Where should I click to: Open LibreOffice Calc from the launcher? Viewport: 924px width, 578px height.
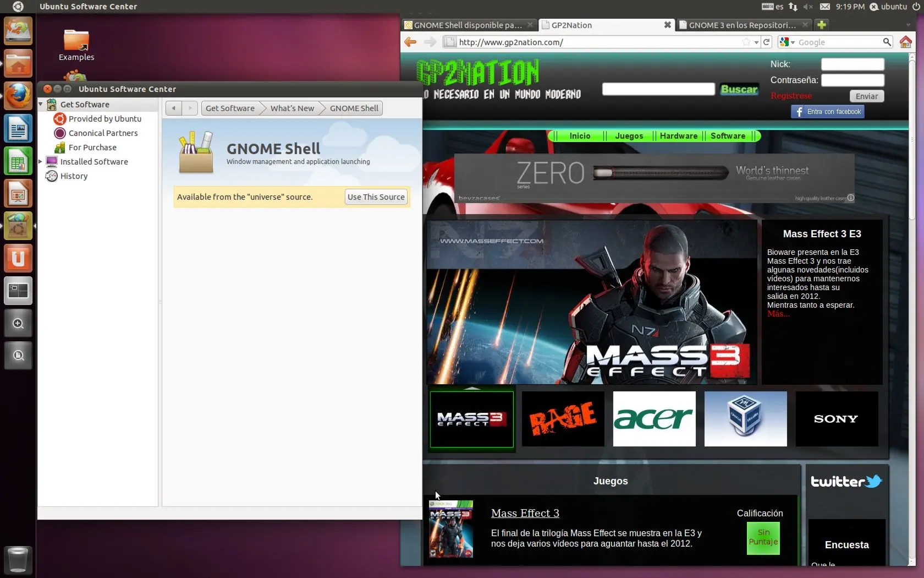pos(18,161)
